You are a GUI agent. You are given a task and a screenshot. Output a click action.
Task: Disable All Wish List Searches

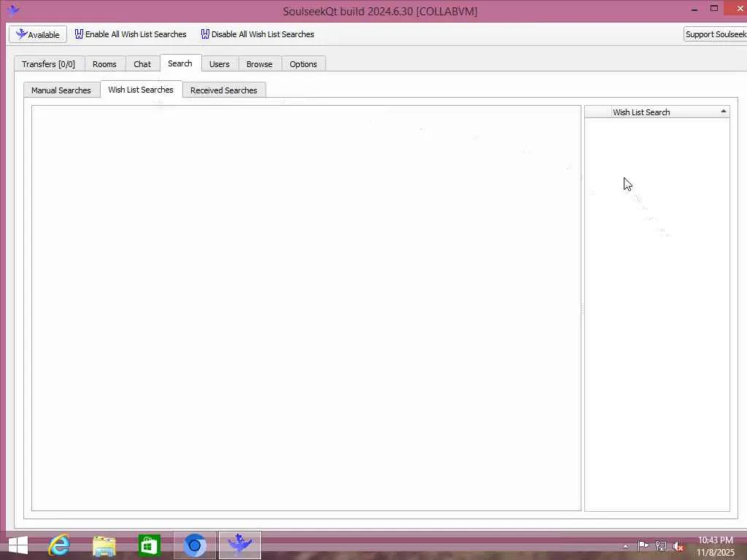click(258, 34)
